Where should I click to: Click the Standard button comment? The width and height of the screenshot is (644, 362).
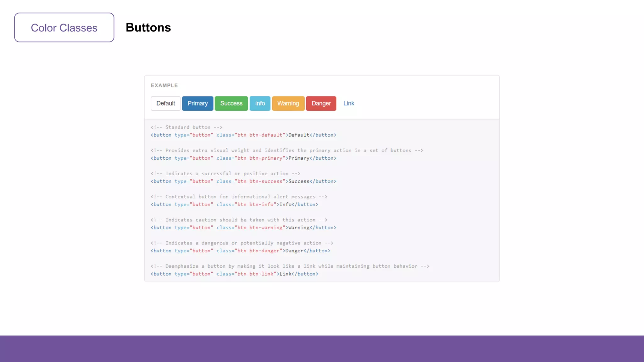click(x=186, y=127)
